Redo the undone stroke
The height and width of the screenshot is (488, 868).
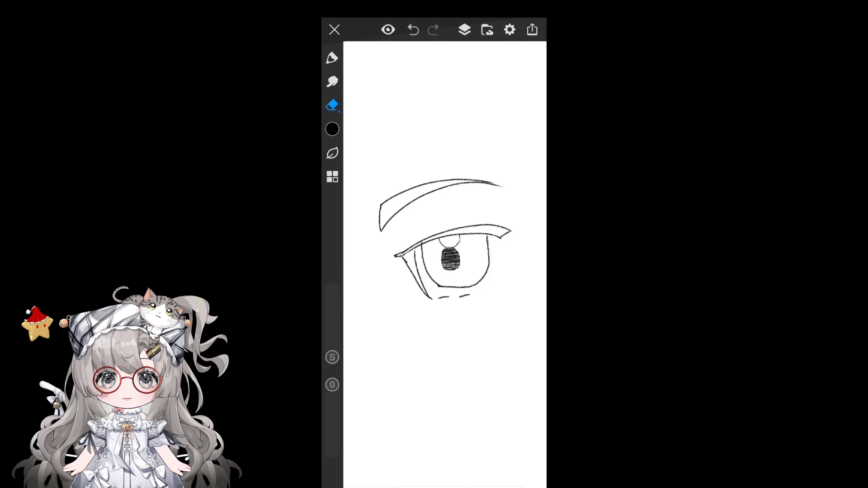(433, 30)
